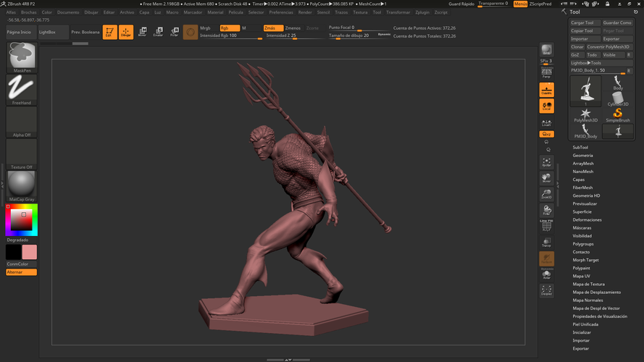Select the Cylinder3D tool thumbnail
This screenshot has width=644, height=362.
point(618,99)
